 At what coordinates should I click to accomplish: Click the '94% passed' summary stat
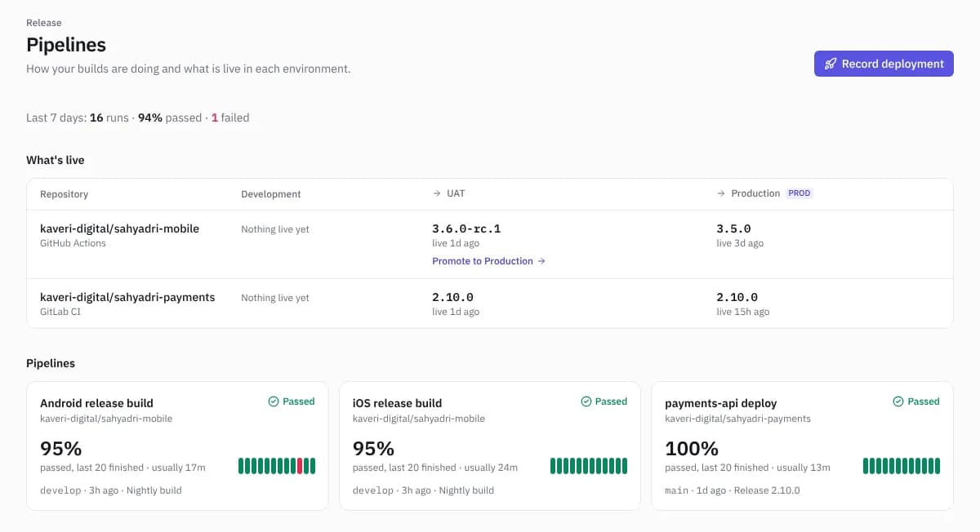(170, 117)
